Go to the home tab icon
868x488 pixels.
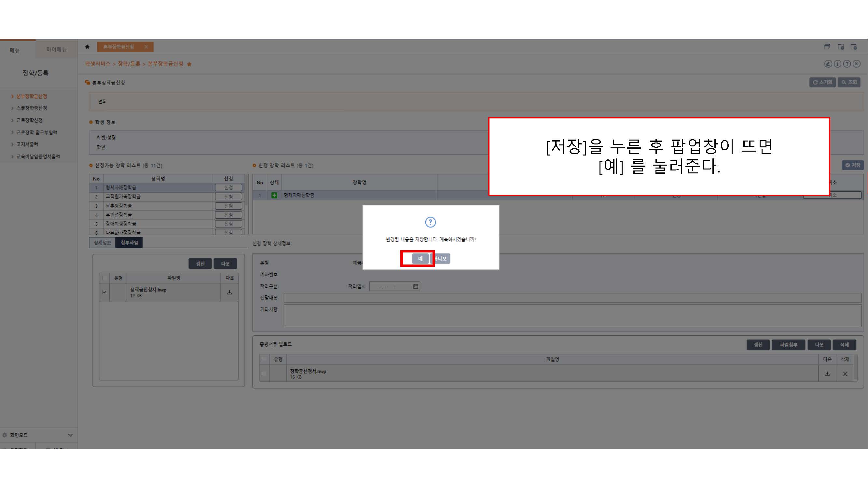[x=87, y=47]
